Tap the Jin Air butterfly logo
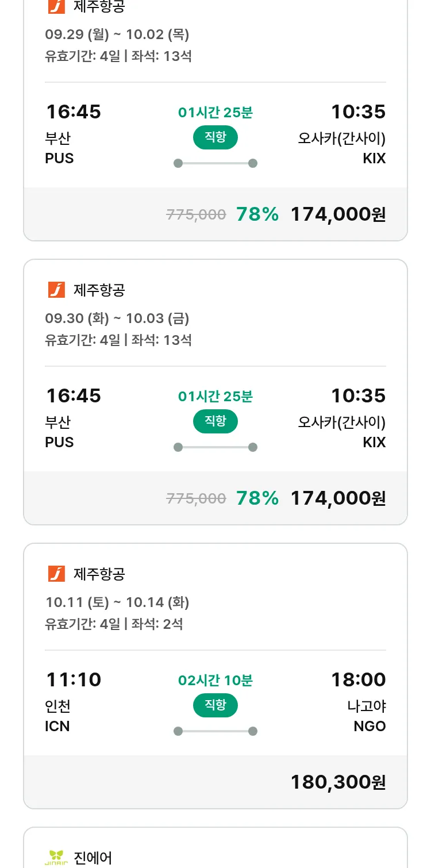Viewport: 431px width, 868px height. tap(56, 857)
